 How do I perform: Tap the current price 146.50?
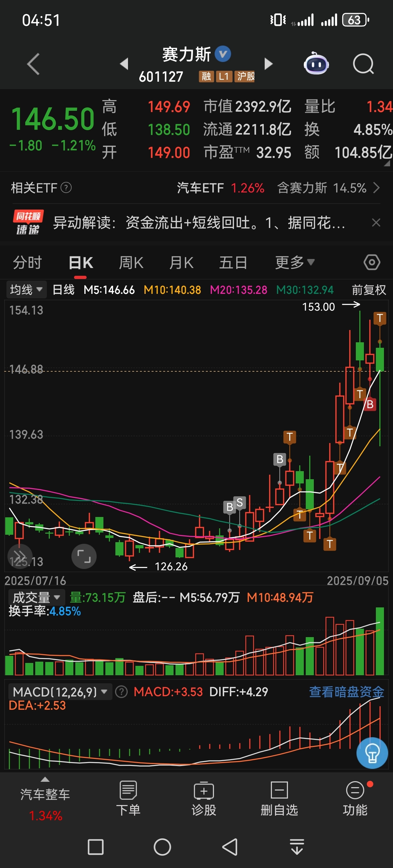point(53,119)
